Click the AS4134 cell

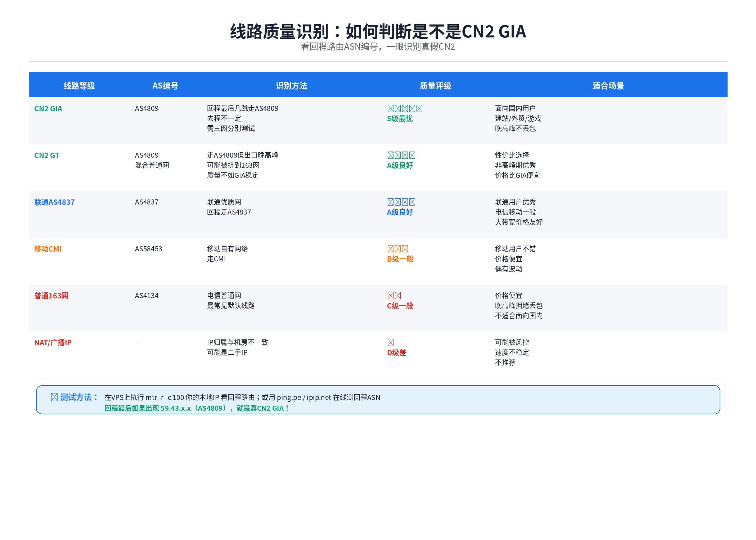pos(147,296)
